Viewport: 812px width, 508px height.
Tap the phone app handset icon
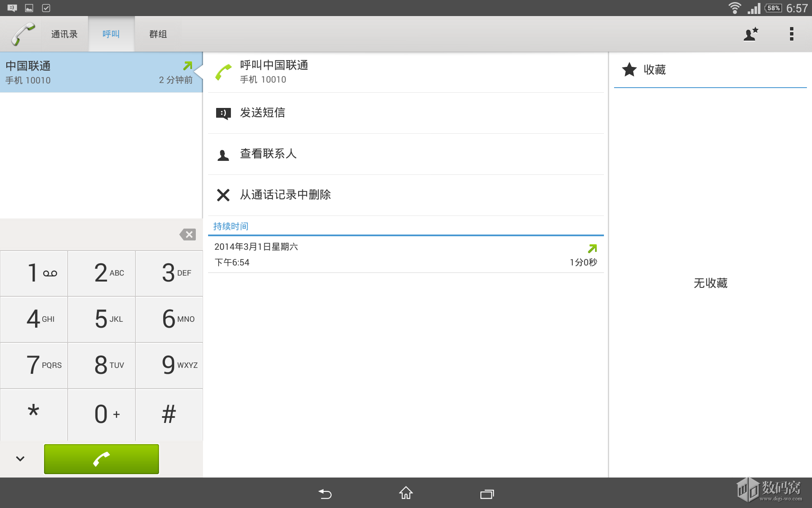coord(23,34)
